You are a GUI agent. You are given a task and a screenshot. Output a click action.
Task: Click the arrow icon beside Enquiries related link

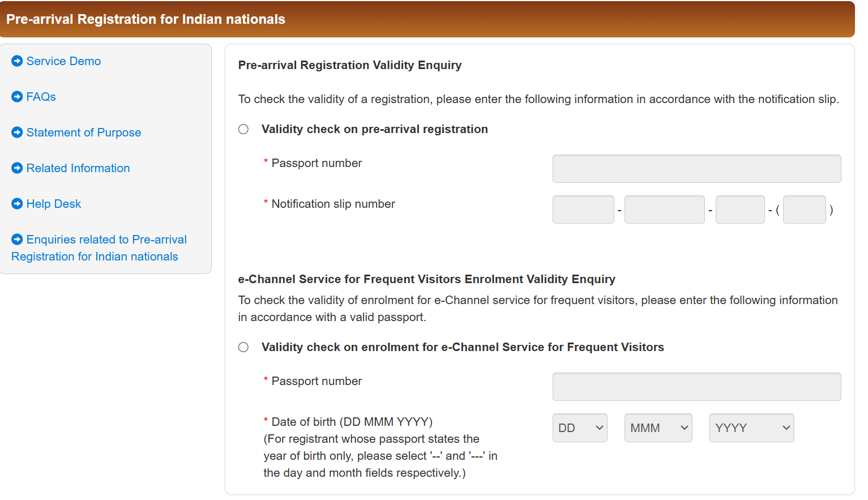click(x=16, y=240)
